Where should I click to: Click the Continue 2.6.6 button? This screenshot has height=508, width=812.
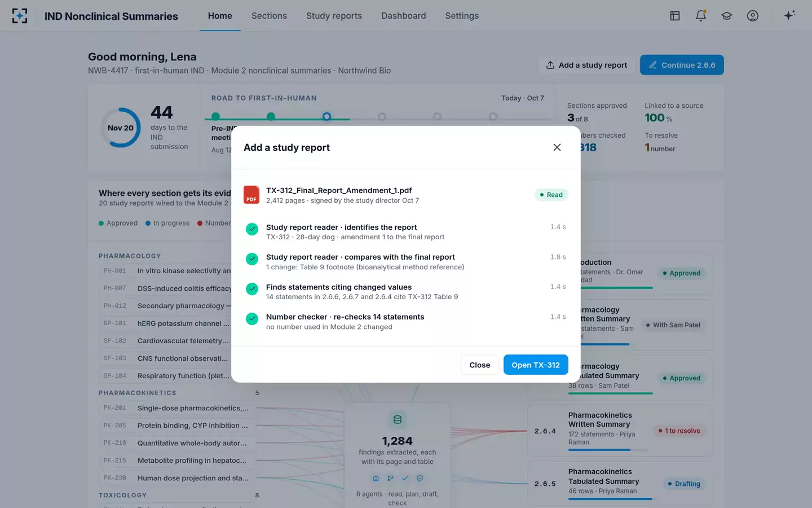click(682, 65)
